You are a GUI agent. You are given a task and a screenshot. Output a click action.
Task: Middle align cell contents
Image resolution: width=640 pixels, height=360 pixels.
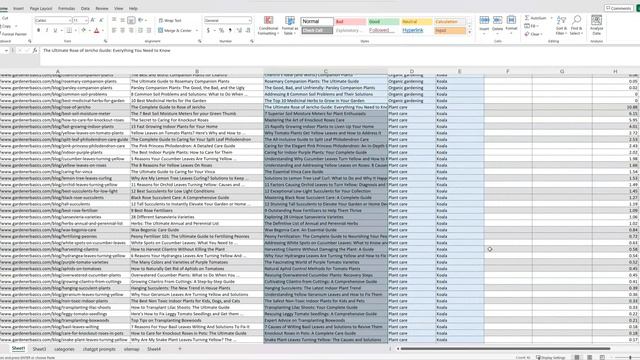[x=122, y=20]
